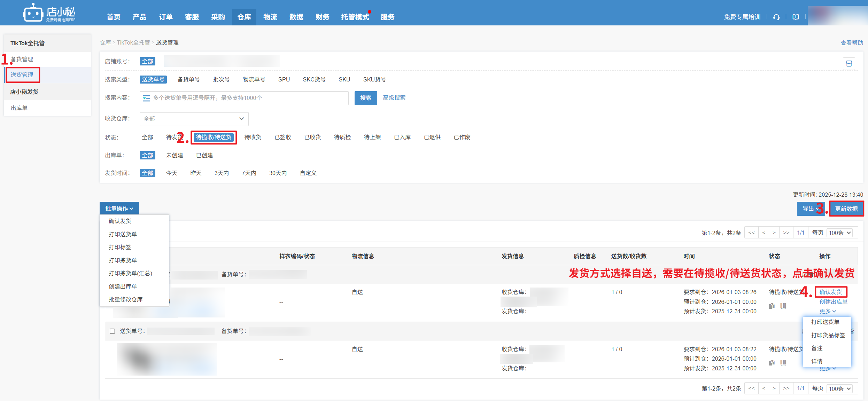Expand the 收货仓库 warehouse dropdown
This screenshot has width=868, height=401.
pos(194,119)
